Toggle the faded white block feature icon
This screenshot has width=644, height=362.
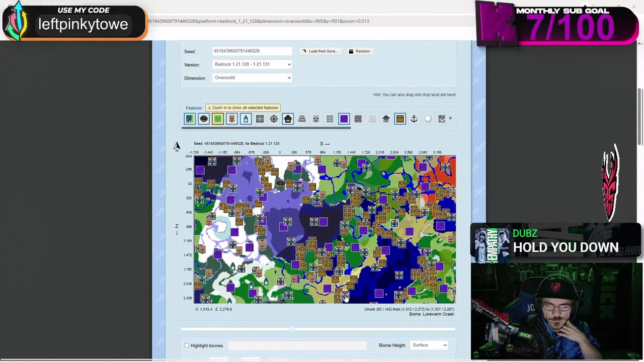tap(372, 119)
